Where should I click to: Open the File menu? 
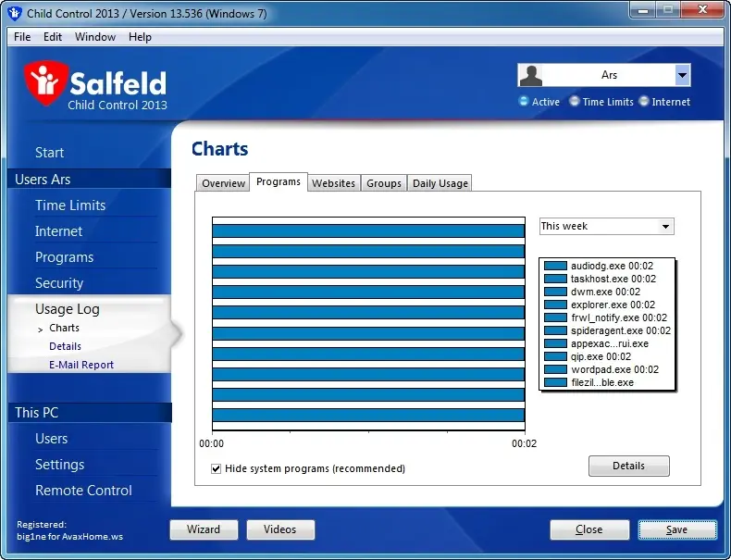click(22, 37)
